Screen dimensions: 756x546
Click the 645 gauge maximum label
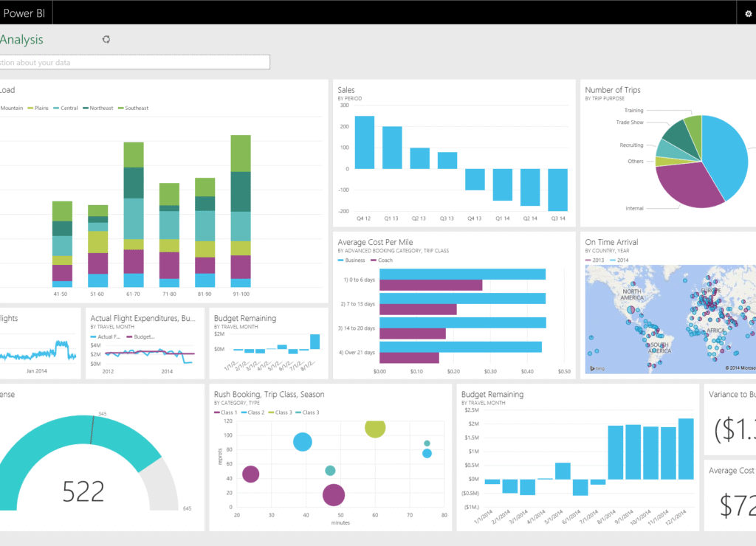pyautogui.click(x=187, y=508)
